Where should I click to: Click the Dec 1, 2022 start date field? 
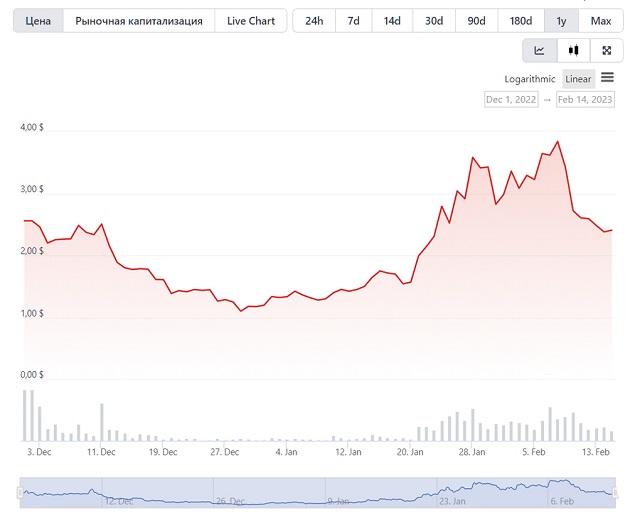pyautogui.click(x=511, y=100)
